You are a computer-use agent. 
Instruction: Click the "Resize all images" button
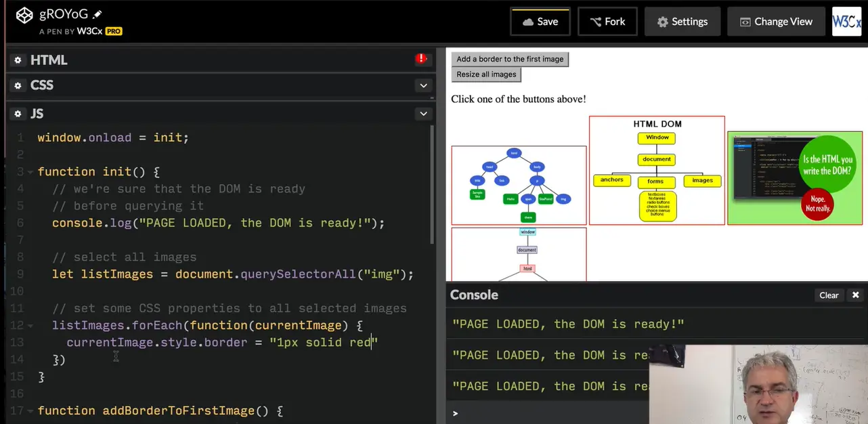pyautogui.click(x=486, y=75)
